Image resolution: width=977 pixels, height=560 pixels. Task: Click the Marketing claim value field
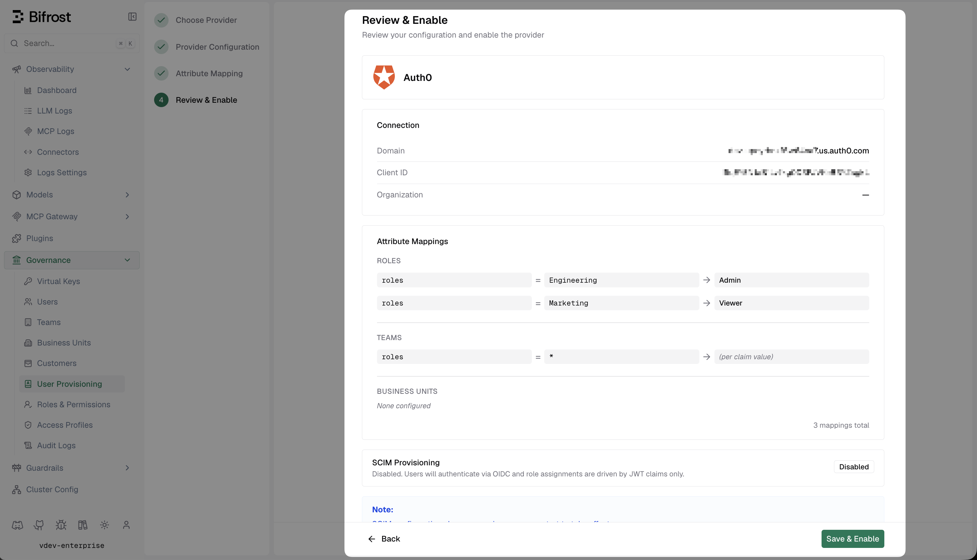coord(621,303)
